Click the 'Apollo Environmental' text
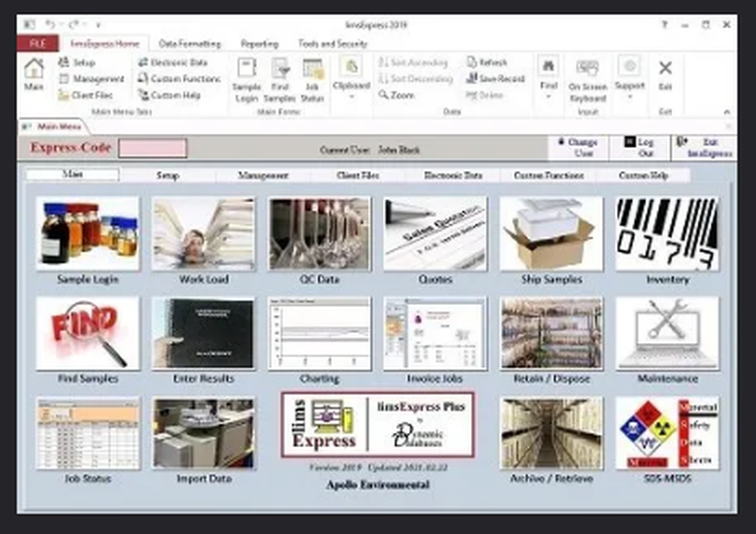This screenshot has height=534, width=756. click(377, 484)
